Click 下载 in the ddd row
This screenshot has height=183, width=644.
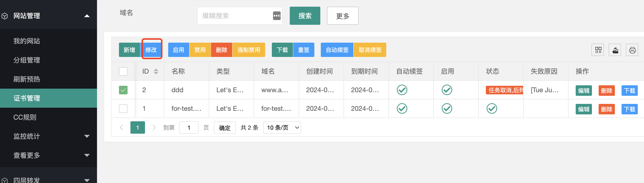(629, 91)
